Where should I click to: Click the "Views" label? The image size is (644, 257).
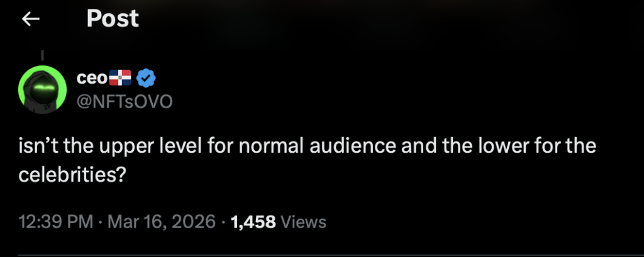(x=303, y=222)
